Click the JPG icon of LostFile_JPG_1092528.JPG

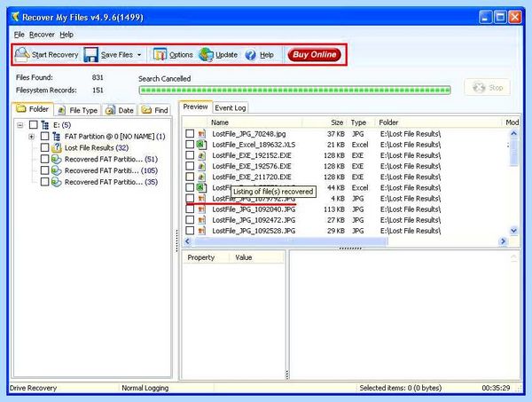[x=202, y=231]
